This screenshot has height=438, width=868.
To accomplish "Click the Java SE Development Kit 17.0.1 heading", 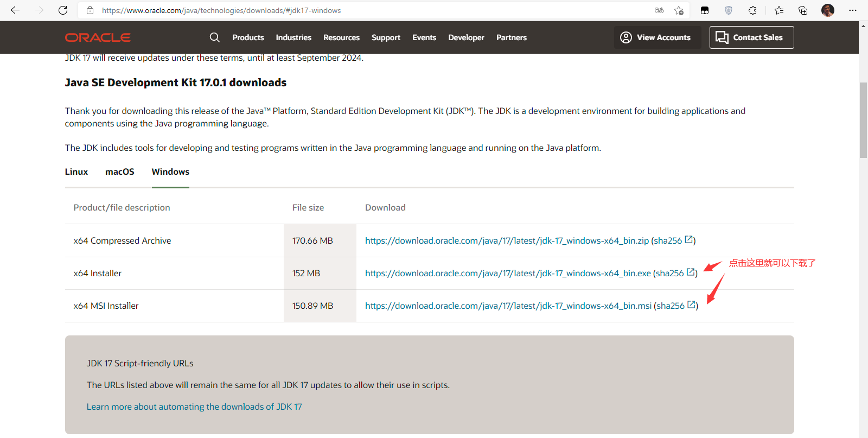I will (176, 82).
